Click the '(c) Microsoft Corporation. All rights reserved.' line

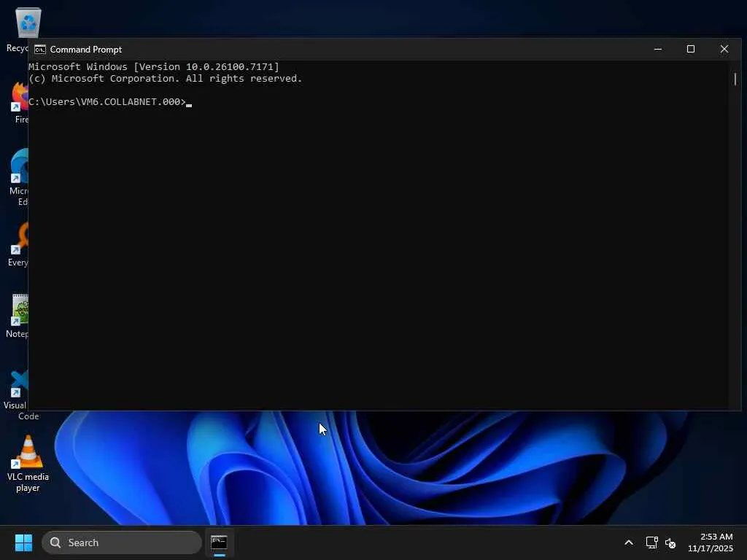click(166, 79)
